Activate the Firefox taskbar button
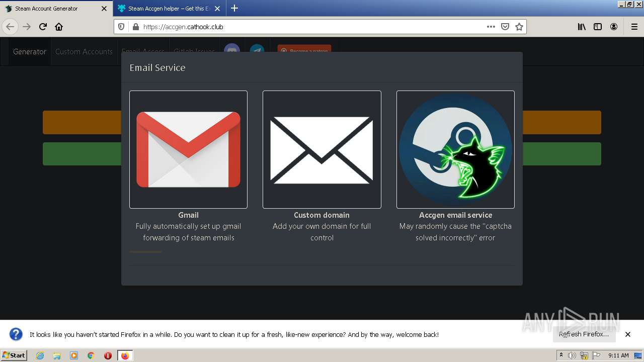The width and height of the screenshot is (644, 362). [x=125, y=355]
